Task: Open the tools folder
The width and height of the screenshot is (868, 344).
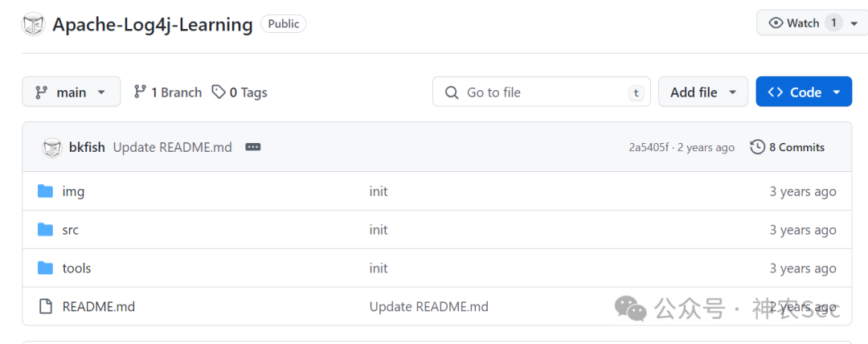Action: [x=76, y=268]
